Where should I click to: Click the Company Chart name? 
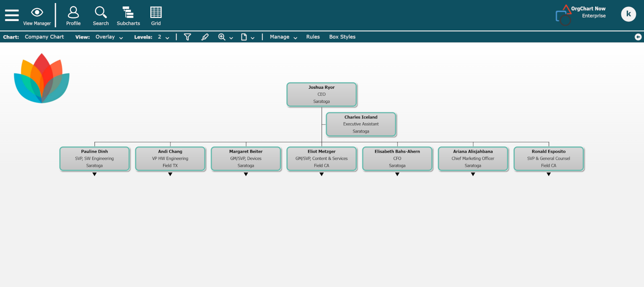click(x=44, y=37)
